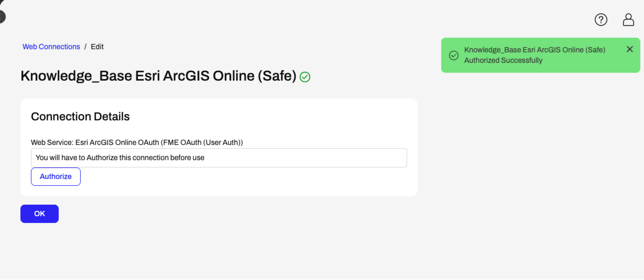The height and width of the screenshot is (280, 644).
Task: Click 'Authorized Successfully' text in notification
Action: (503, 60)
